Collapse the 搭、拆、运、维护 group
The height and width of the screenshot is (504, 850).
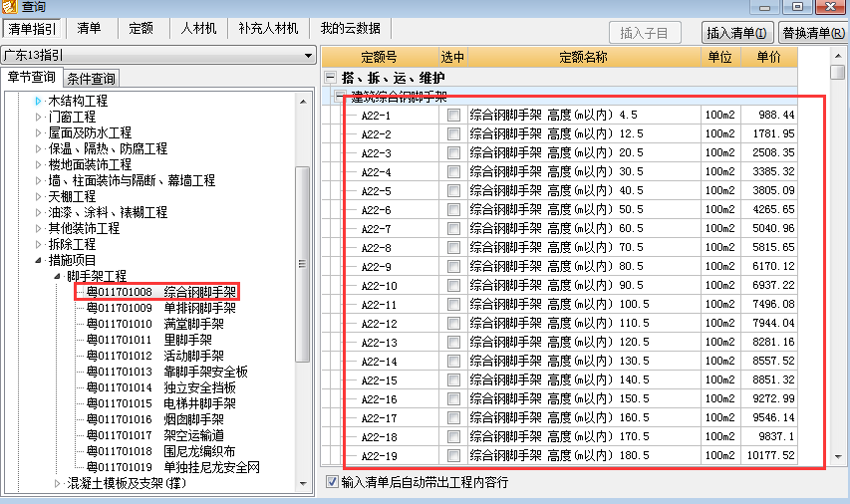click(330, 77)
